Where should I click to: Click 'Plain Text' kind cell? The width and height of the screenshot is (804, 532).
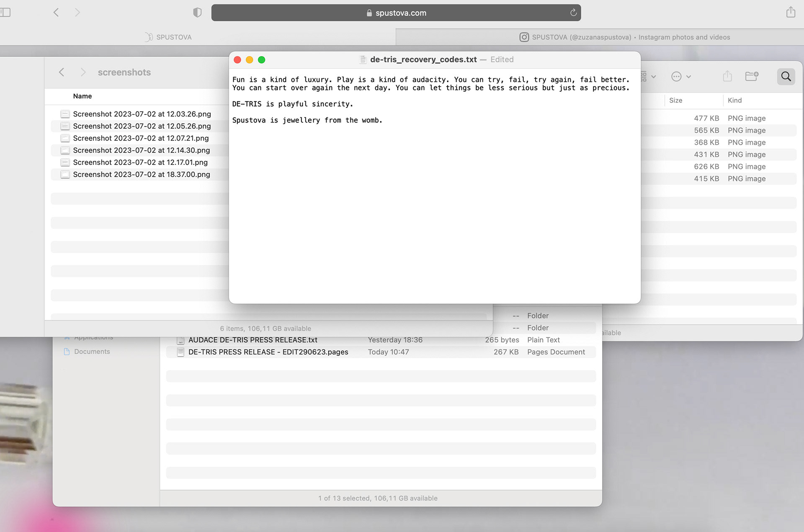tap(543, 340)
